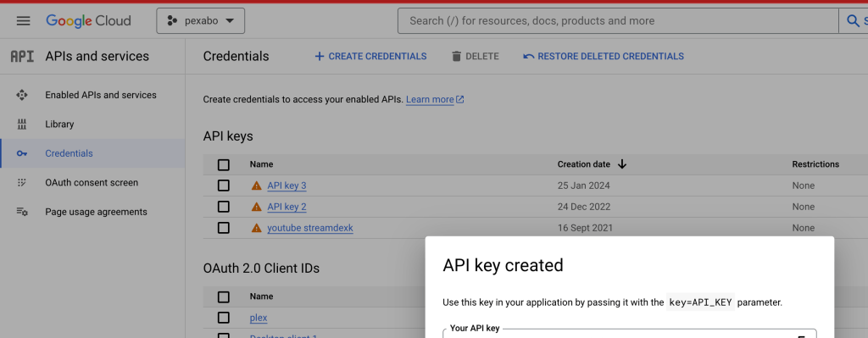Check the youtube streamdexk row checkbox
This screenshot has height=338, width=868.
coord(224,228)
